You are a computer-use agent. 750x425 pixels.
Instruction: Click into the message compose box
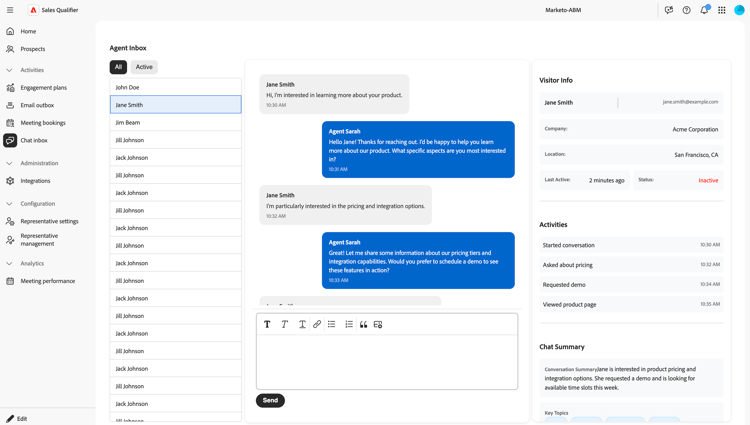[x=387, y=362]
